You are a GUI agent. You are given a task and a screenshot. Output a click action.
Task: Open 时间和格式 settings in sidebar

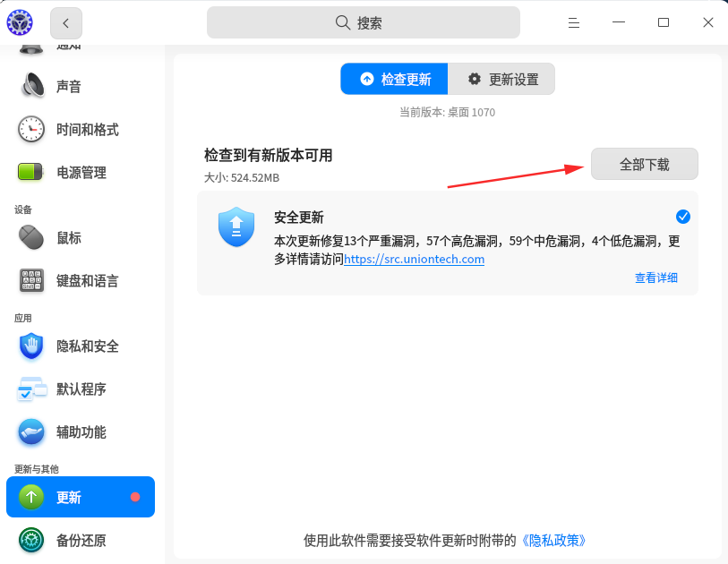click(81, 130)
